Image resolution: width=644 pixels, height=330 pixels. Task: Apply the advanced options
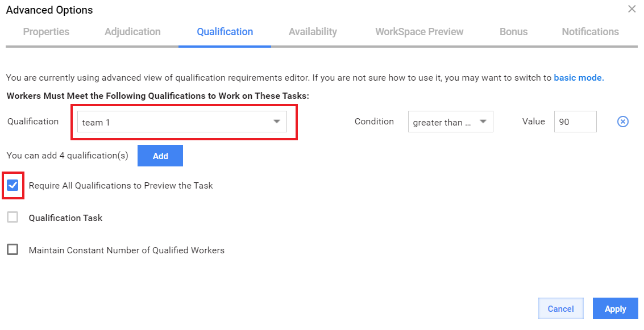click(x=615, y=308)
